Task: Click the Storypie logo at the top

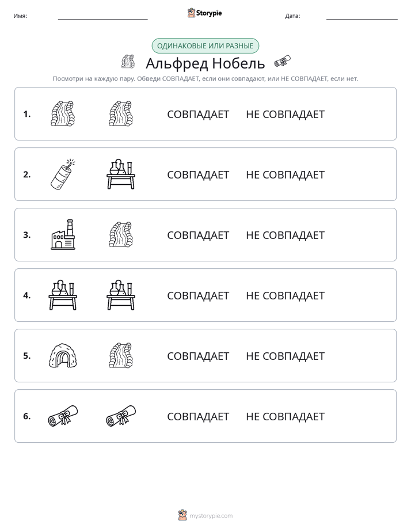Action: pyautogui.click(x=204, y=13)
